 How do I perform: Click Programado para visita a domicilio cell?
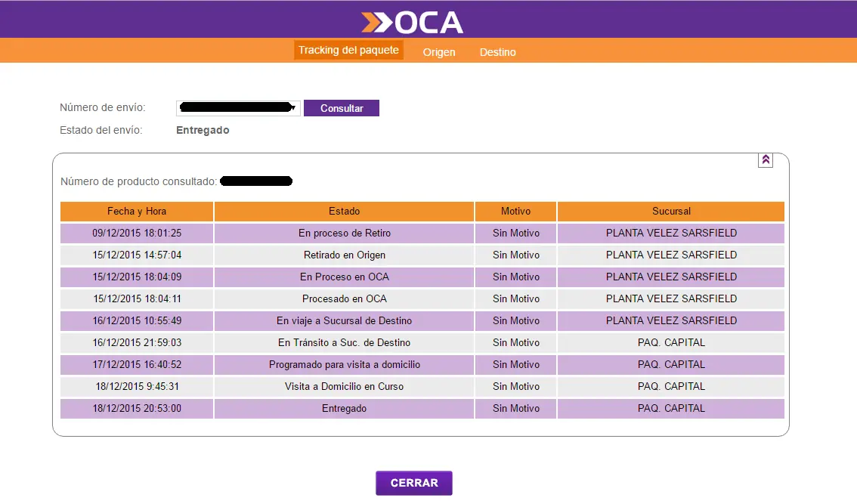coord(345,365)
